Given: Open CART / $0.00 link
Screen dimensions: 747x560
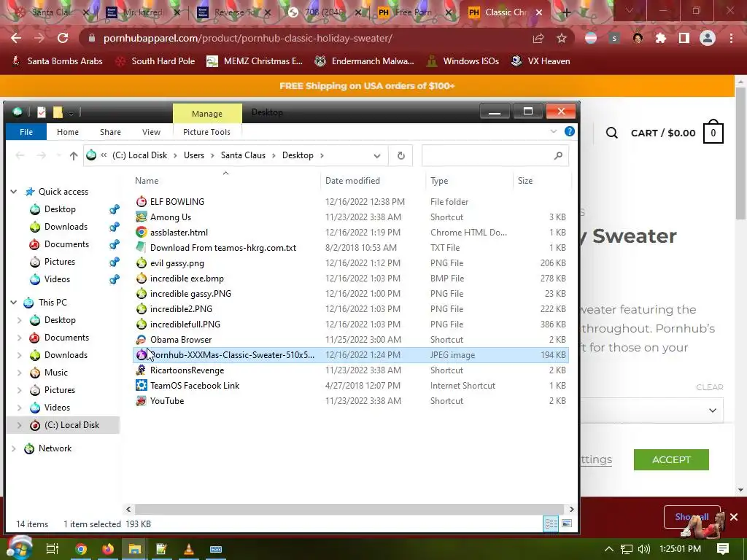Looking at the screenshot, I should pyautogui.click(x=663, y=133).
